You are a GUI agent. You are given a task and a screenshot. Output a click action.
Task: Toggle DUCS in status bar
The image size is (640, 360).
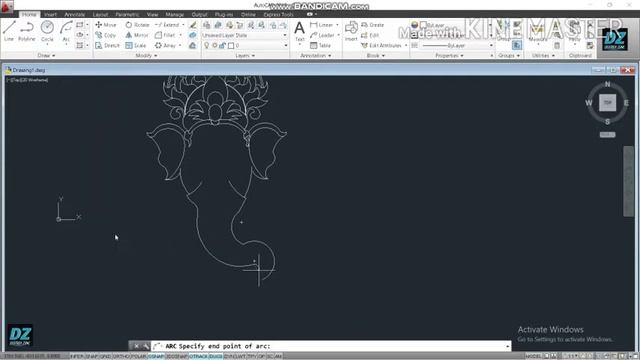[216, 356]
